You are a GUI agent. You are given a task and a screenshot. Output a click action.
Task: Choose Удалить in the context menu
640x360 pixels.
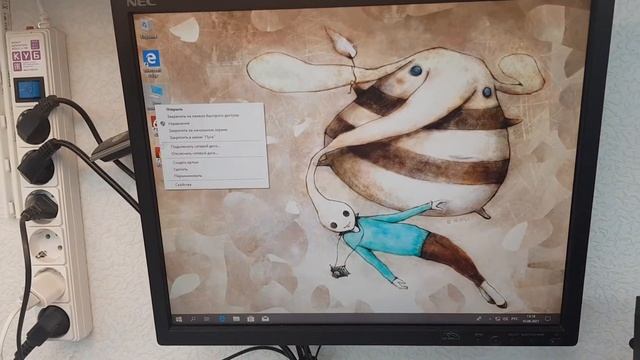click(x=181, y=169)
